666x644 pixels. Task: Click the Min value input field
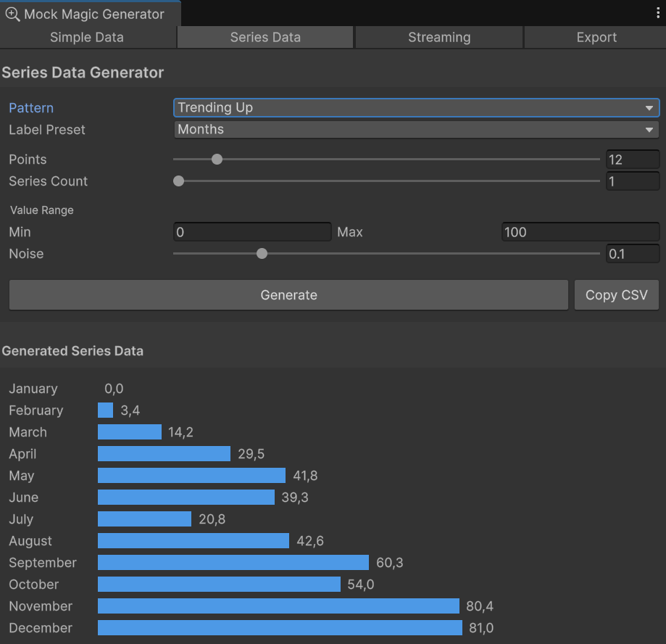pyautogui.click(x=252, y=232)
